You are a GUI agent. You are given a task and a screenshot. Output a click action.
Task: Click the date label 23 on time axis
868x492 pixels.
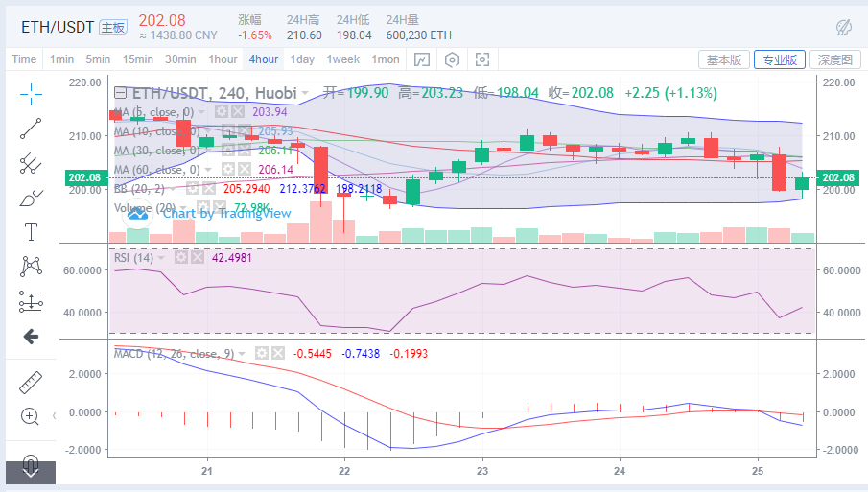pos(482,471)
